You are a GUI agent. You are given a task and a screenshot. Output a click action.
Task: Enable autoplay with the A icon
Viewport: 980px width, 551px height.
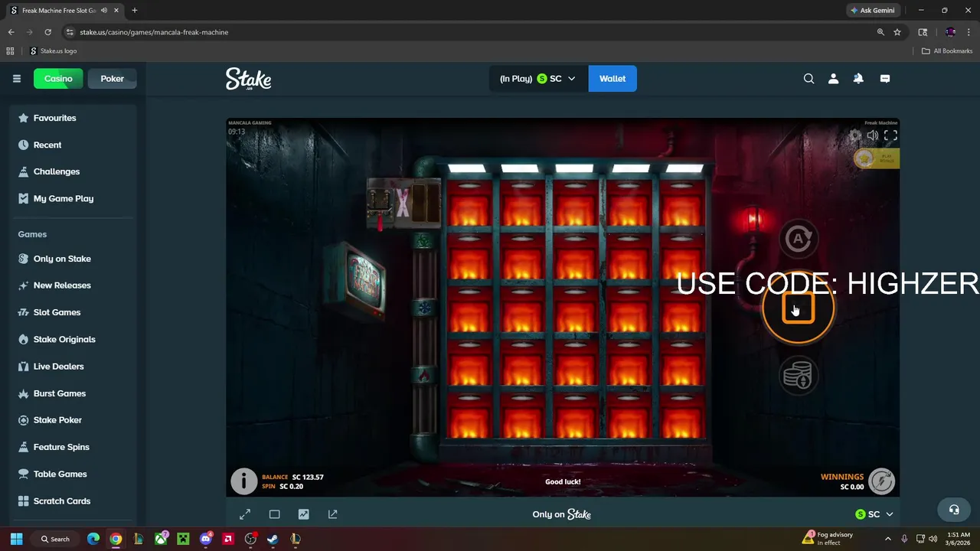[799, 239]
